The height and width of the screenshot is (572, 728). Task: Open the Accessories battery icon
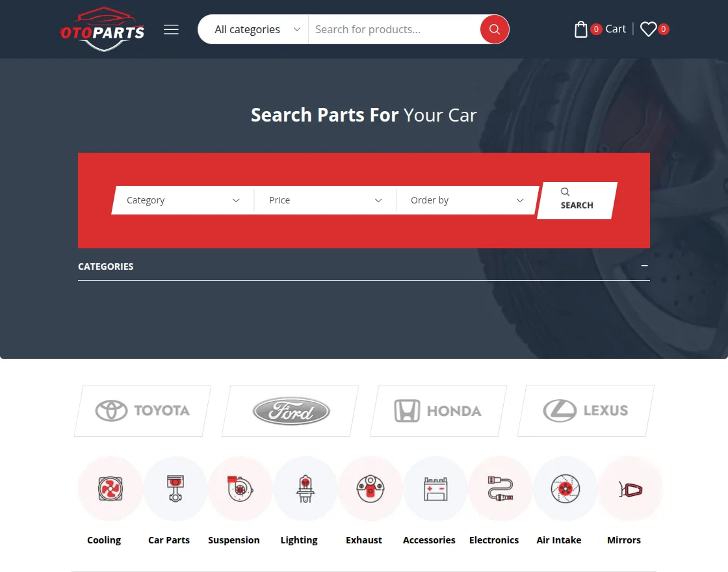pyautogui.click(x=435, y=488)
